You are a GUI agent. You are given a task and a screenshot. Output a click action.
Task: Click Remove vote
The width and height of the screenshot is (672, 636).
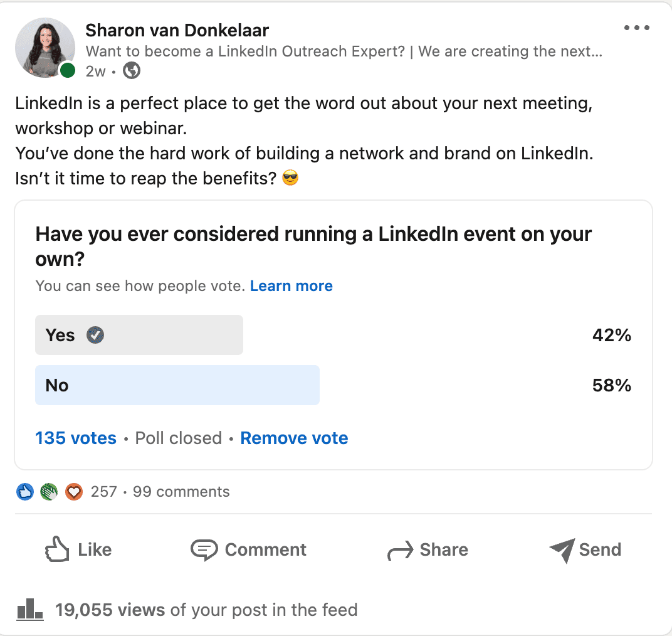pyautogui.click(x=294, y=438)
